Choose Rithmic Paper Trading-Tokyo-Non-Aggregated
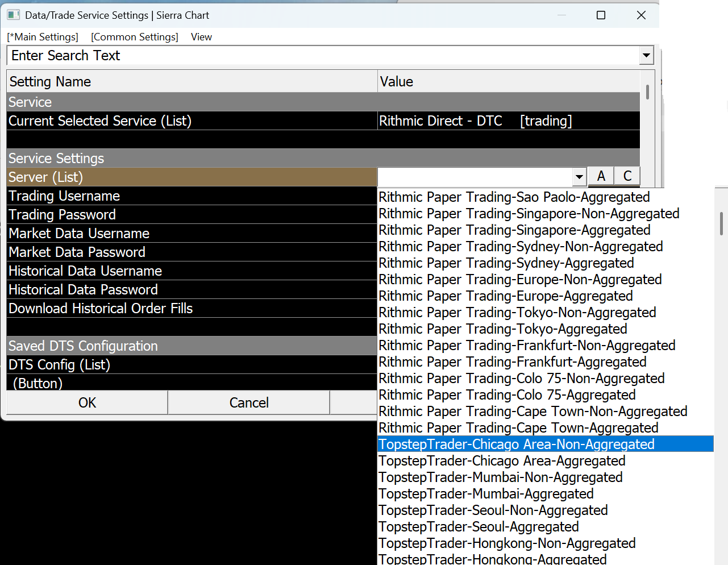The height and width of the screenshot is (565, 728). (x=546, y=312)
